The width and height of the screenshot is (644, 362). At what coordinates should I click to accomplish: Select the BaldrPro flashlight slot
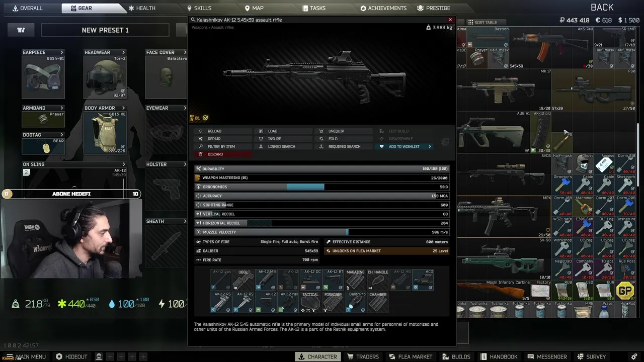point(356,302)
